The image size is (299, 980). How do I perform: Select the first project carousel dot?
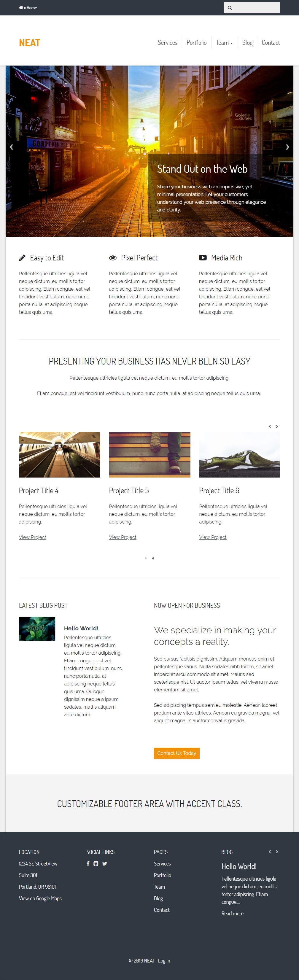tap(146, 558)
